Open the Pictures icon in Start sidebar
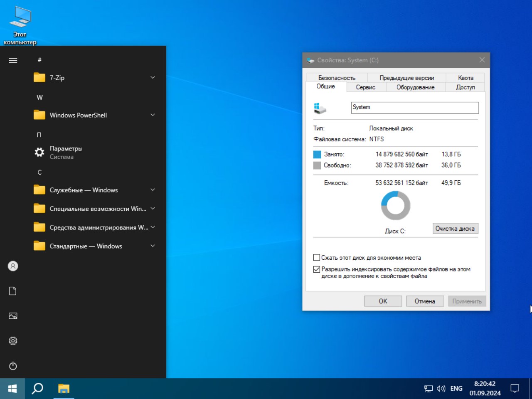 coord(13,316)
